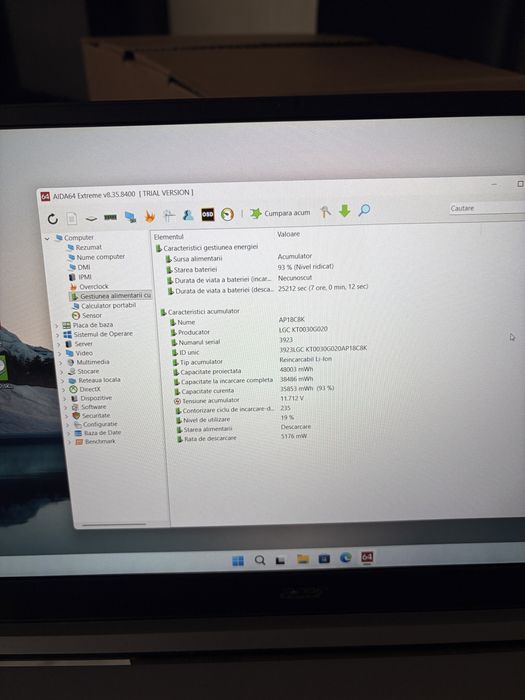Launch the disk benchmark toolbar icon
The width and height of the screenshot is (525, 700).
[x=91, y=218]
